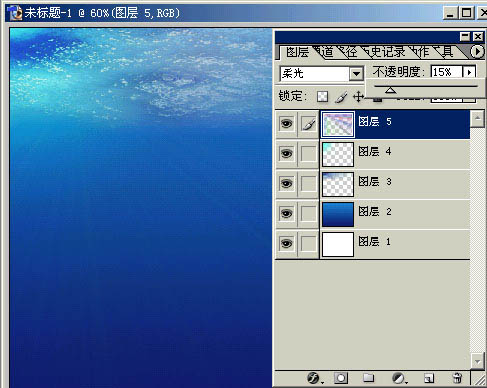487x388 pixels.
Task: Lock transparent pixels
Action: 322,97
